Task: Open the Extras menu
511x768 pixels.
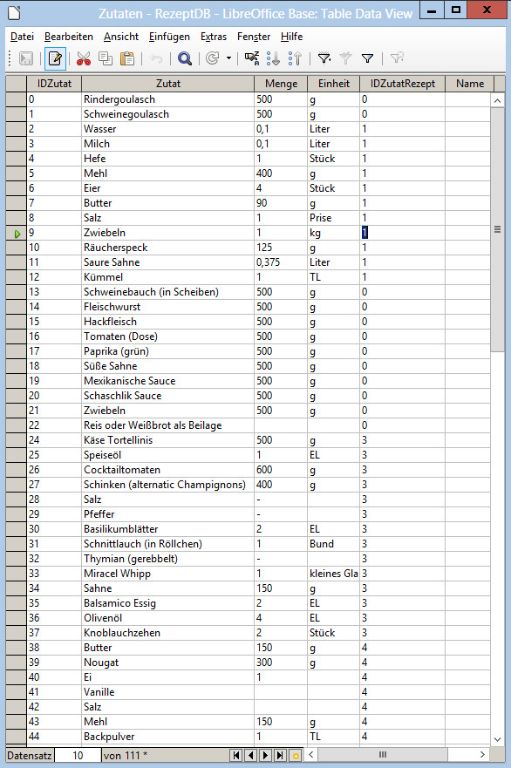Action: 213,37
